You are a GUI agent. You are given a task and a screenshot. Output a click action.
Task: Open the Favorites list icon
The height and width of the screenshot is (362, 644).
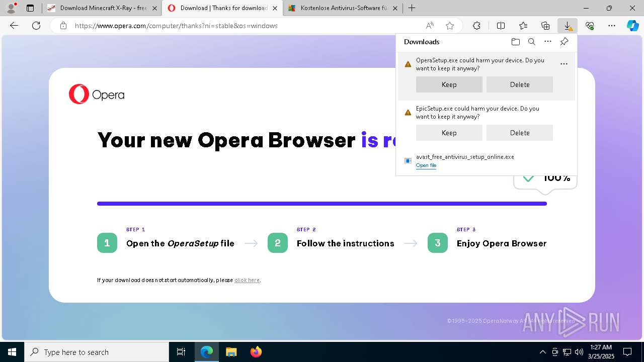click(x=523, y=26)
